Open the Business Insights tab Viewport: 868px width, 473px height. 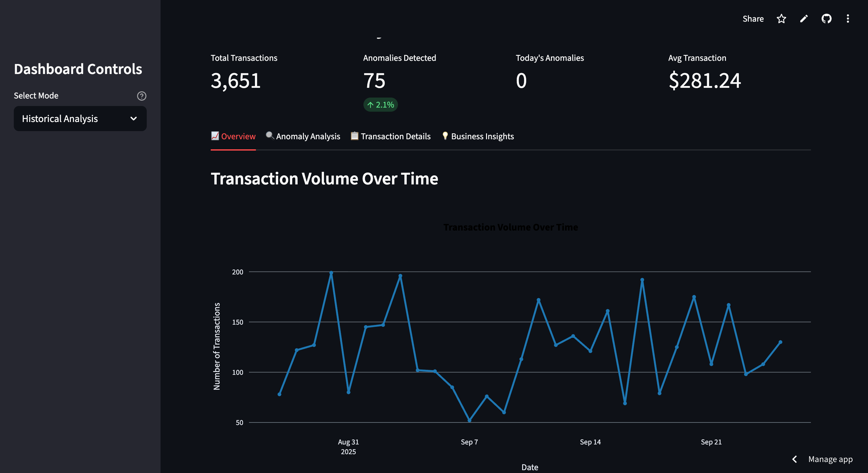[482, 136]
